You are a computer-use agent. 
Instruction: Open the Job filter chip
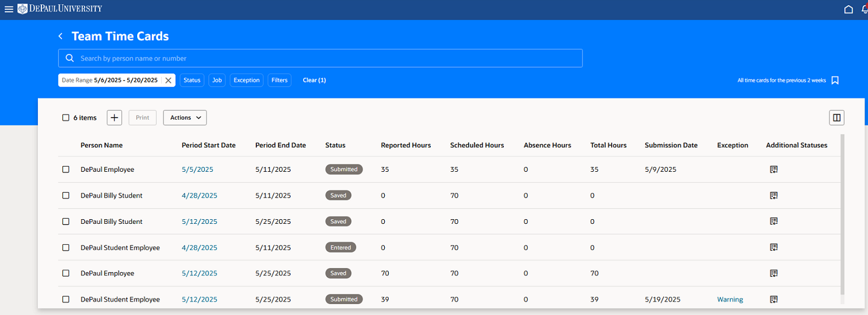coord(217,80)
